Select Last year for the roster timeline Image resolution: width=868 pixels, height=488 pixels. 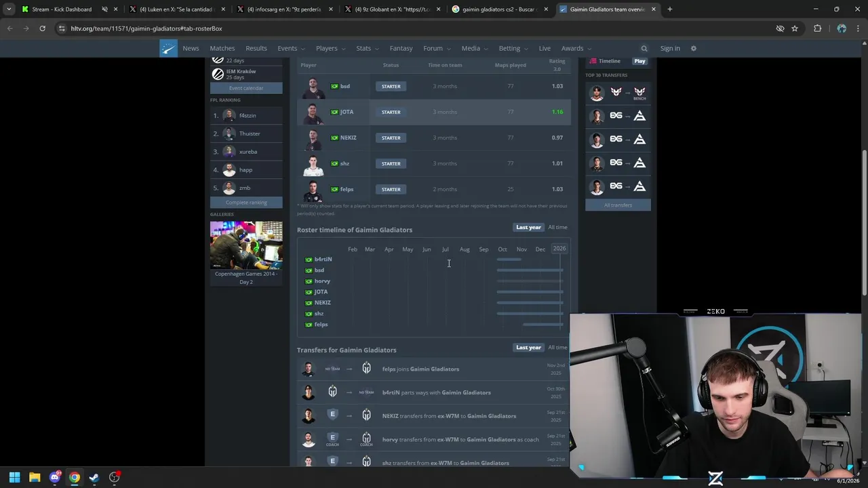coord(528,228)
